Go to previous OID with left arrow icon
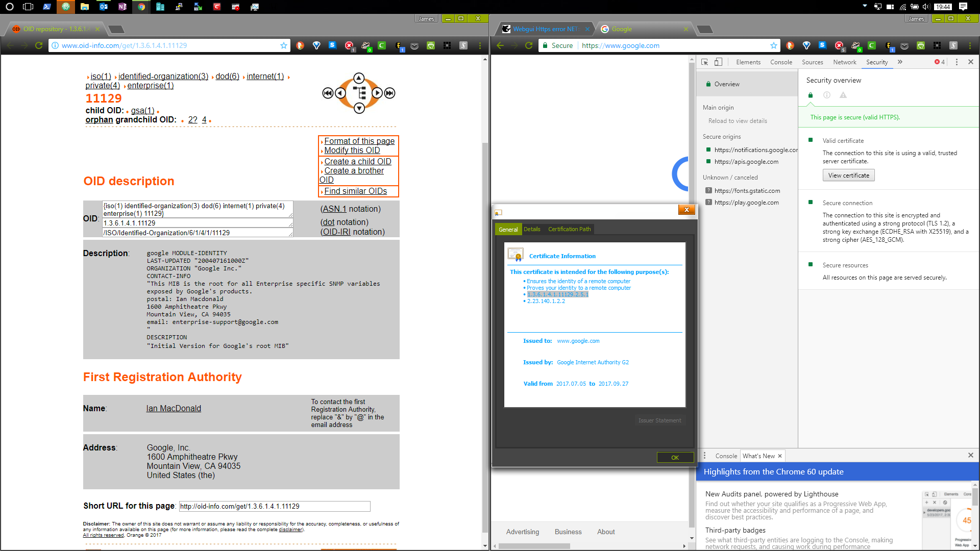The width and height of the screenshot is (980, 551). [x=340, y=93]
